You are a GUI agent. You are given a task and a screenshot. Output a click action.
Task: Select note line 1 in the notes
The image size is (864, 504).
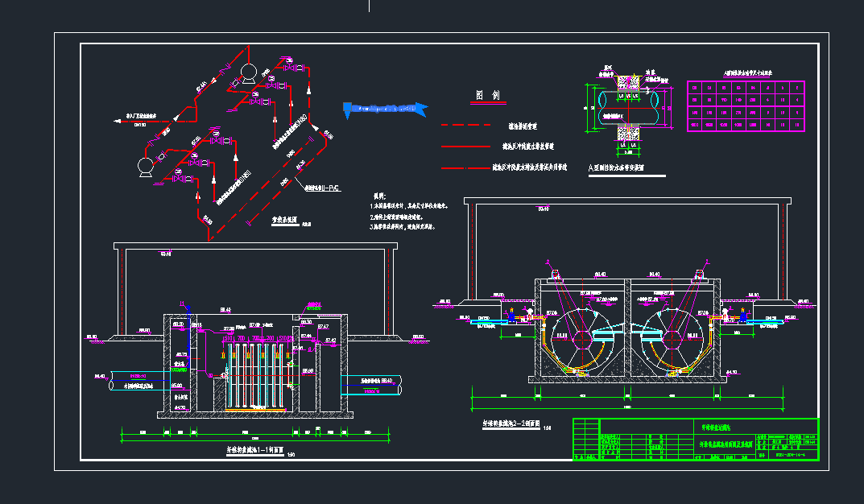[409, 206]
